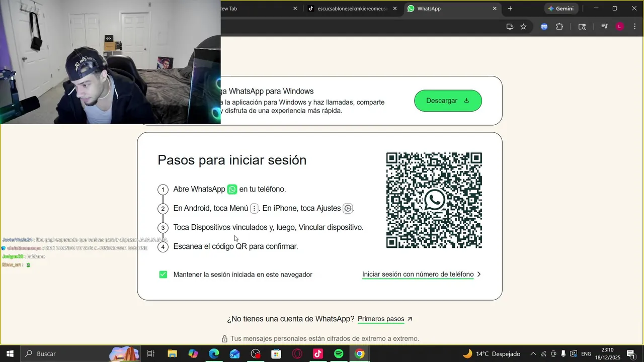
Task: Click the Pasos para iniciar sesión heading
Action: [x=232, y=160]
